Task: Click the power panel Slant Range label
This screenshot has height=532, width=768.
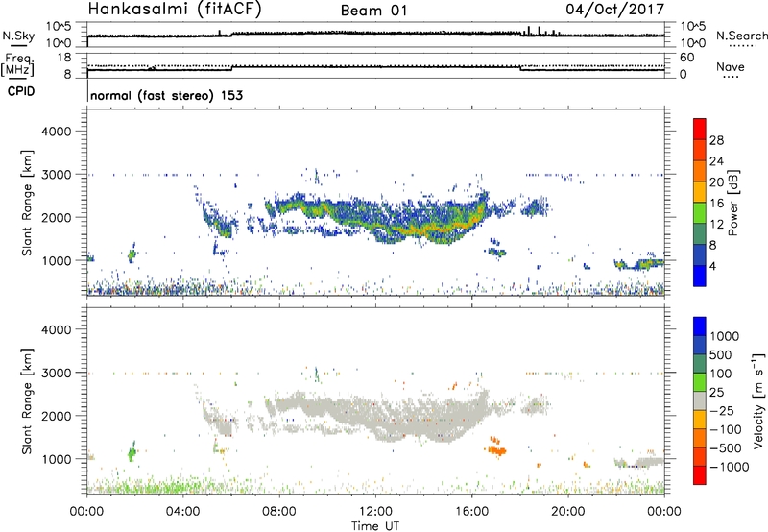Action: [27, 203]
